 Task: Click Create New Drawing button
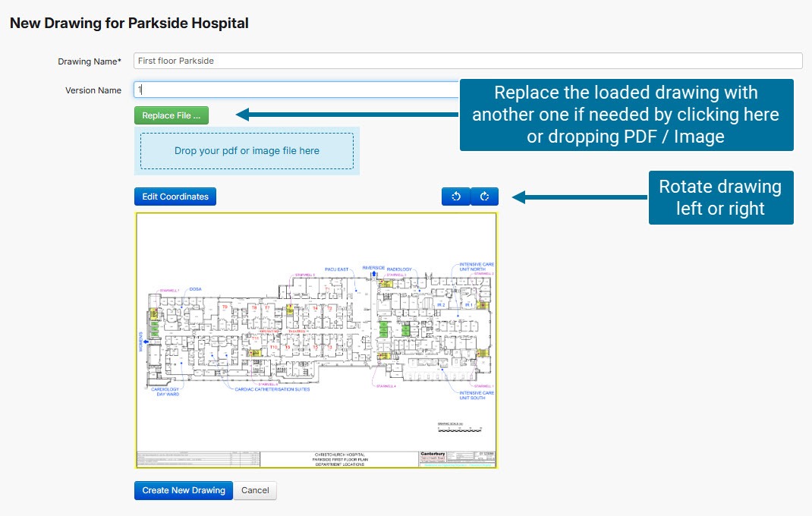[x=184, y=490]
